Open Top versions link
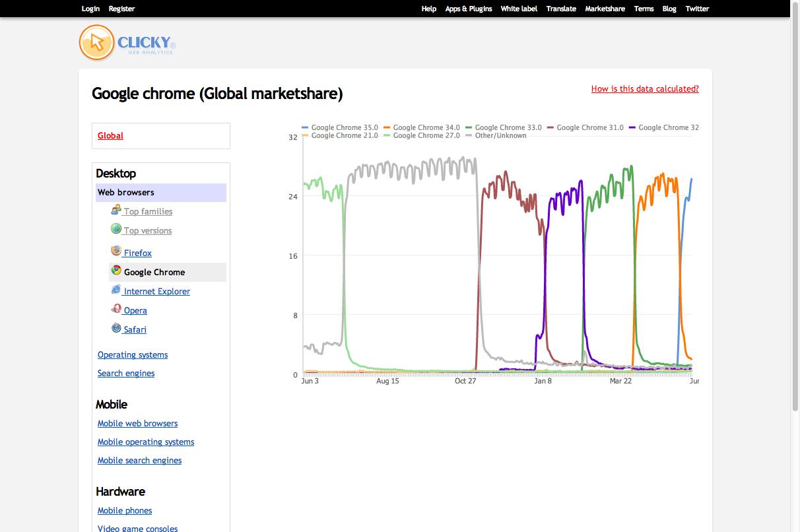This screenshot has width=800, height=532. [x=148, y=231]
